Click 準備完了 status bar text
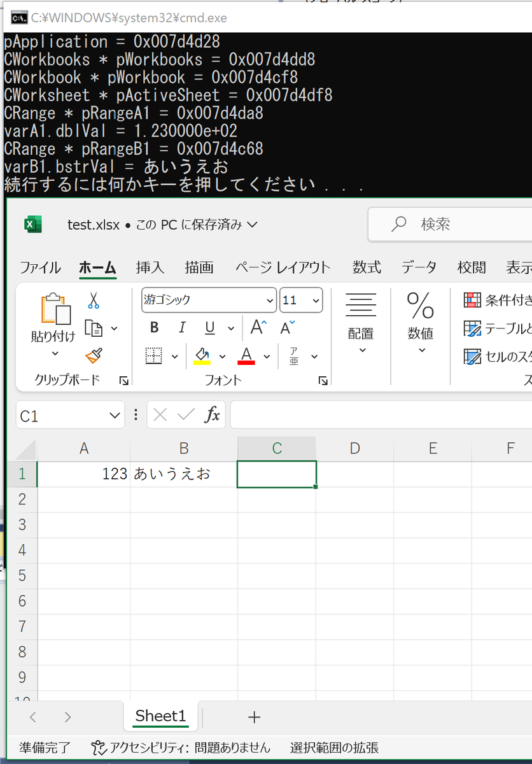 coord(45,747)
